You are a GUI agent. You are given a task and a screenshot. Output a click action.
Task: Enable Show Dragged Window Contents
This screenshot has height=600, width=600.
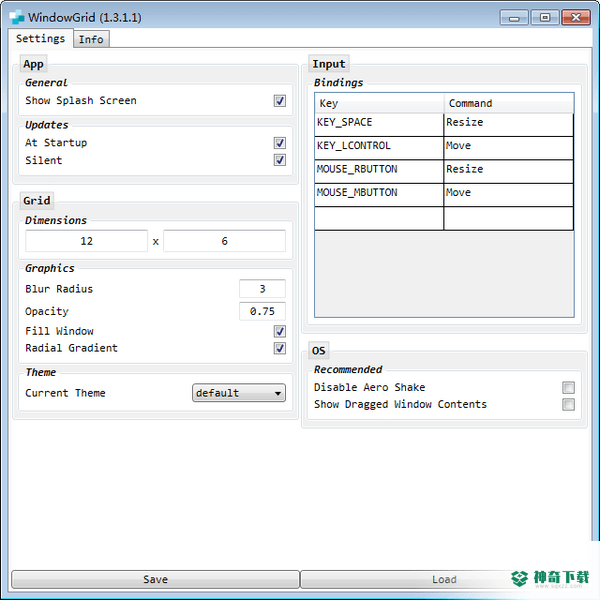tap(568, 404)
